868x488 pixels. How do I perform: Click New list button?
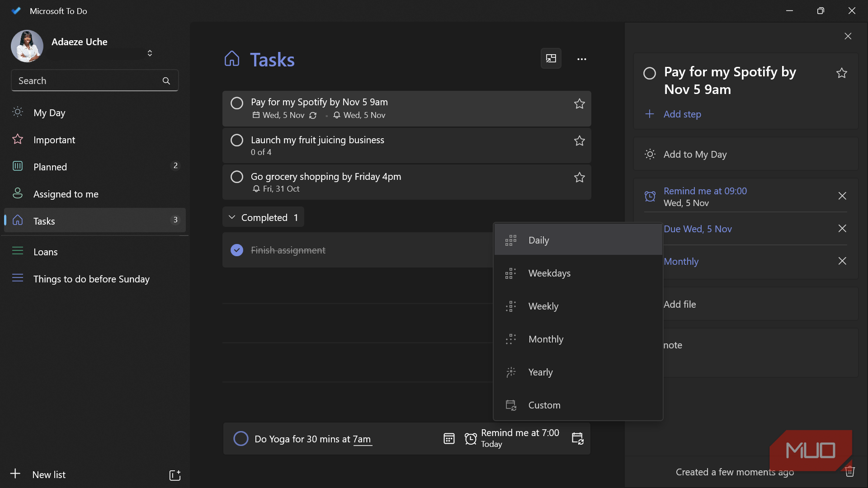point(49,475)
